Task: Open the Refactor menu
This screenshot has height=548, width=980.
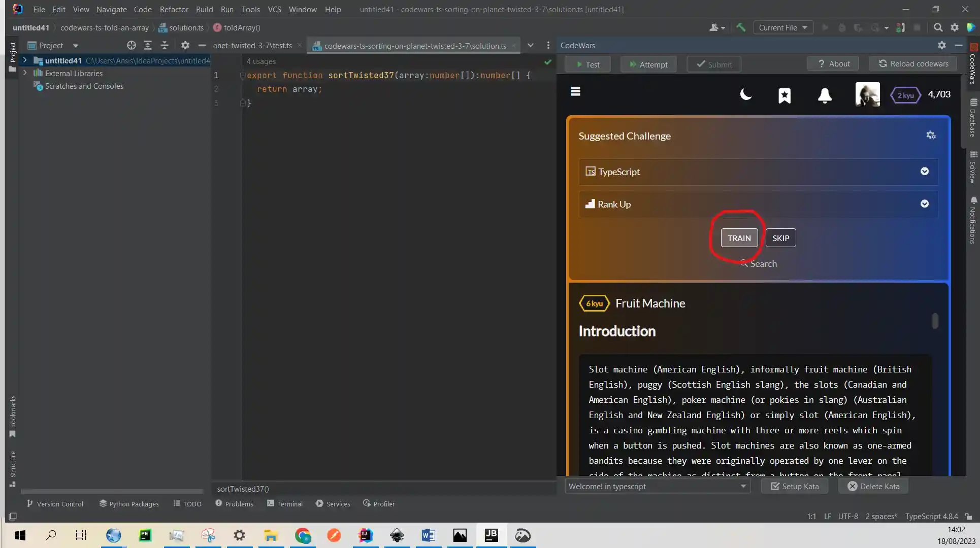Action: pyautogui.click(x=174, y=10)
